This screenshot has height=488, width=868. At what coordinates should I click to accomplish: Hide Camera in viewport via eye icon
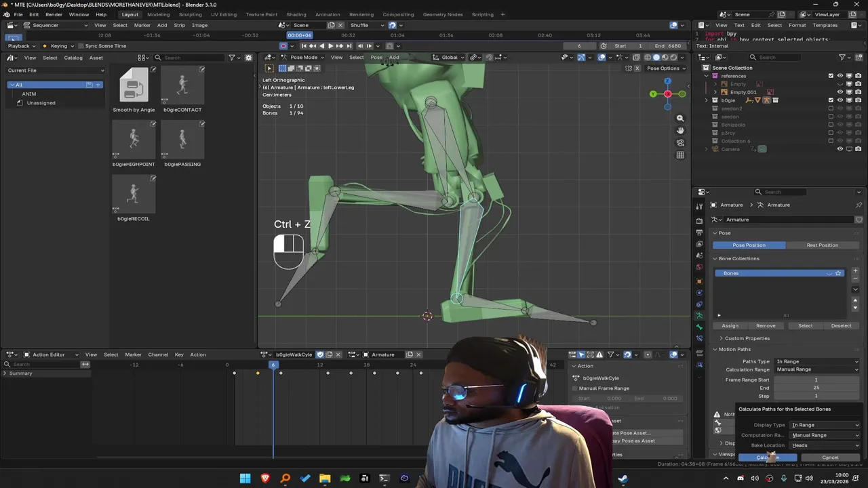click(x=840, y=149)
